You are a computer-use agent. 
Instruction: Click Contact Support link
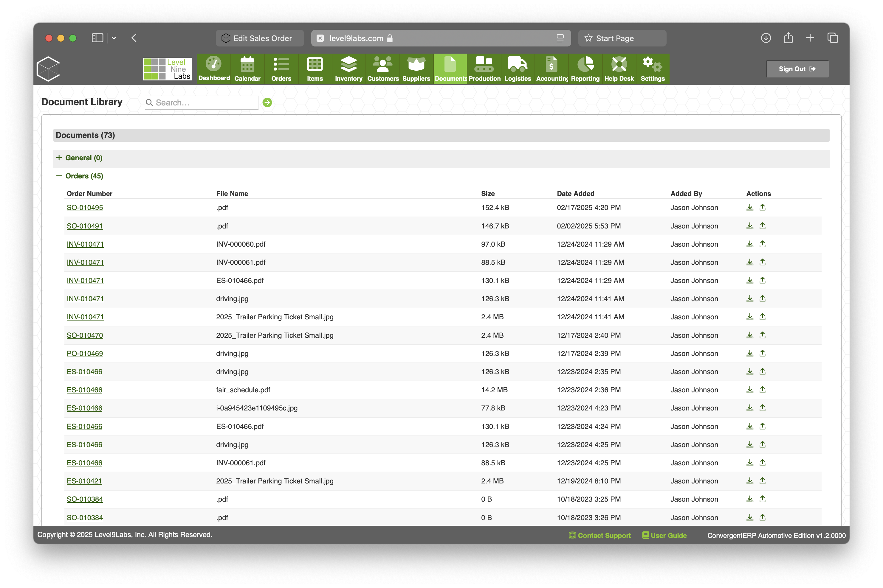click(x=600, y=535)
